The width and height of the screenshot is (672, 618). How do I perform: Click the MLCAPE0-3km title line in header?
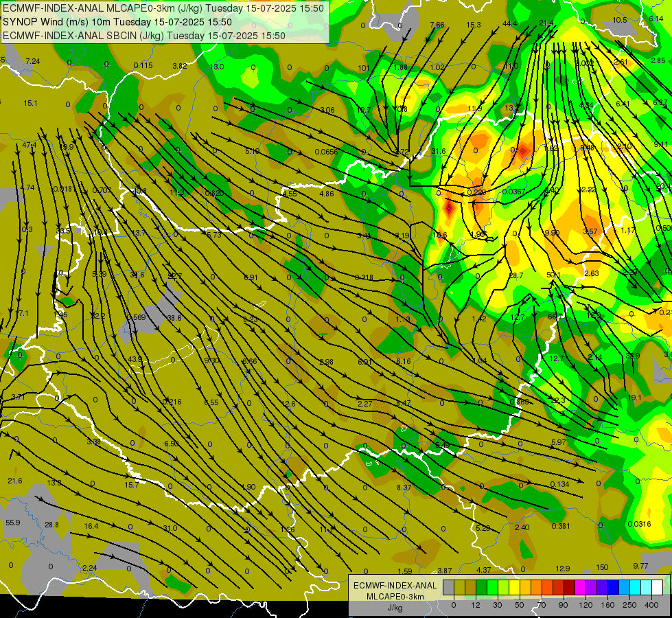click(163, 8)
